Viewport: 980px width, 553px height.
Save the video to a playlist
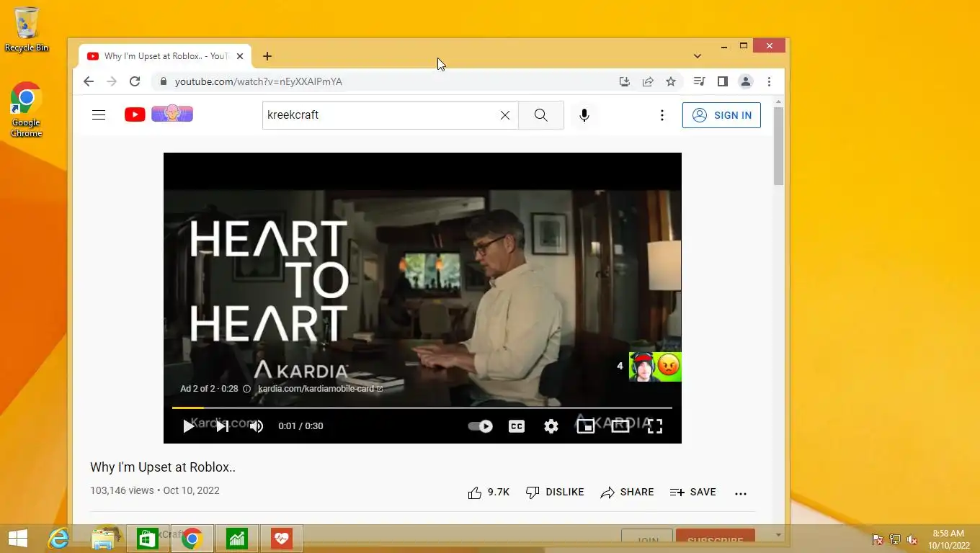[692, 493]
